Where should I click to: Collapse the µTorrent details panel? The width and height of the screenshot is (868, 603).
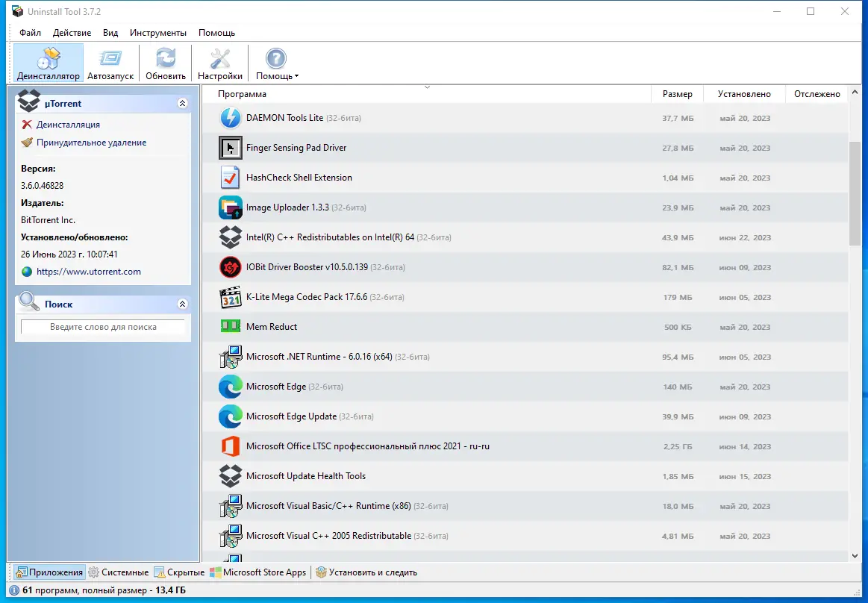[x=182, y=104]
